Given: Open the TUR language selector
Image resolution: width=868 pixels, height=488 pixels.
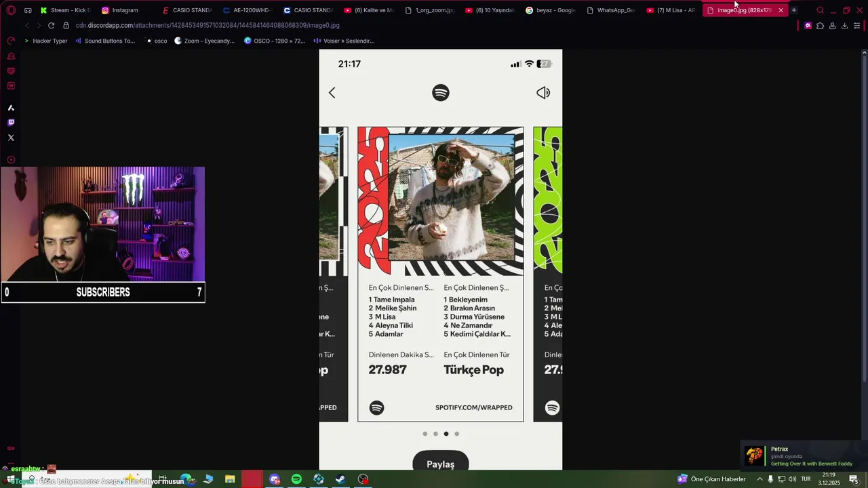Looking at the screenshot, I should click(806, 479).
